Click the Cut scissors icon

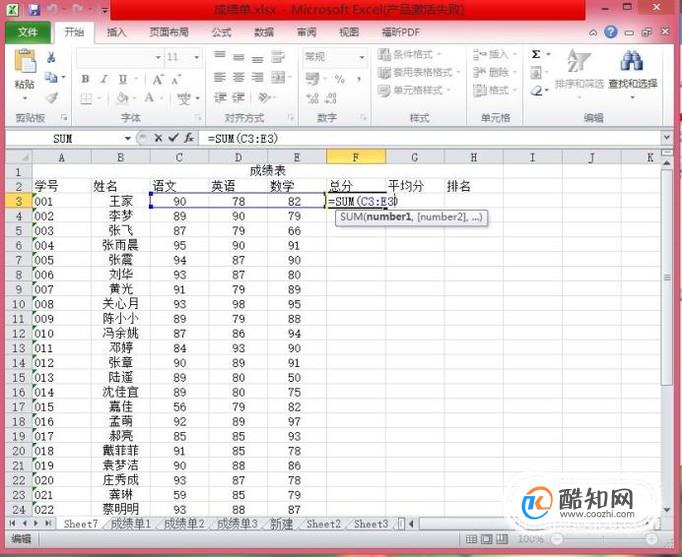[x=51, y=57]
